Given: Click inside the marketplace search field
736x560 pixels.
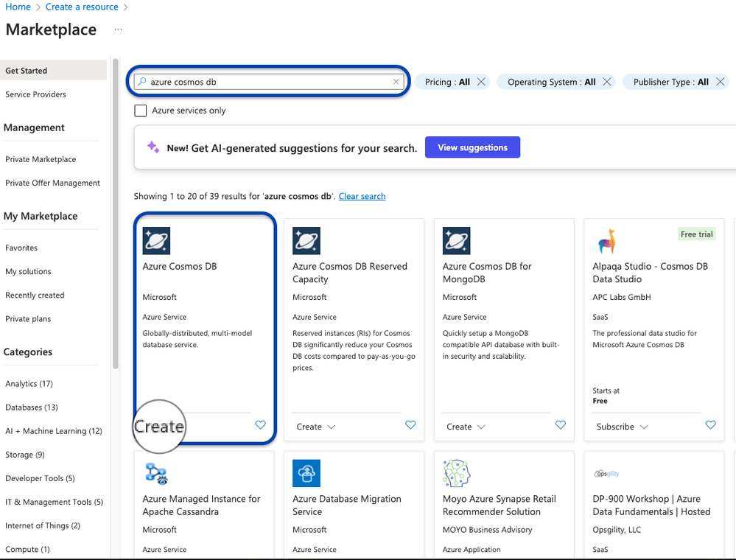Looking at the screenshot, I should tap(270, 82).
